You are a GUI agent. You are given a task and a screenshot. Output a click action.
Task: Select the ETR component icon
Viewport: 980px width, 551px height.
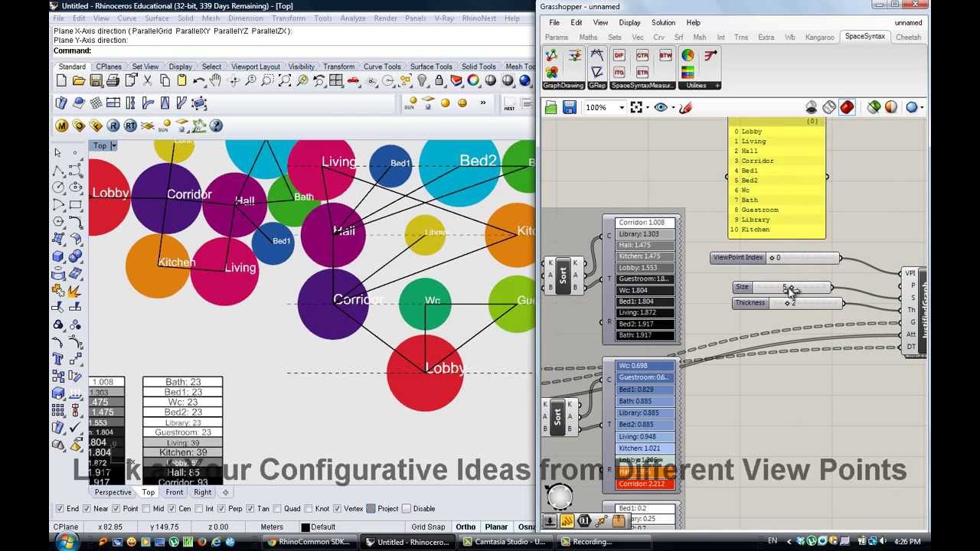(x=642, y=73)
